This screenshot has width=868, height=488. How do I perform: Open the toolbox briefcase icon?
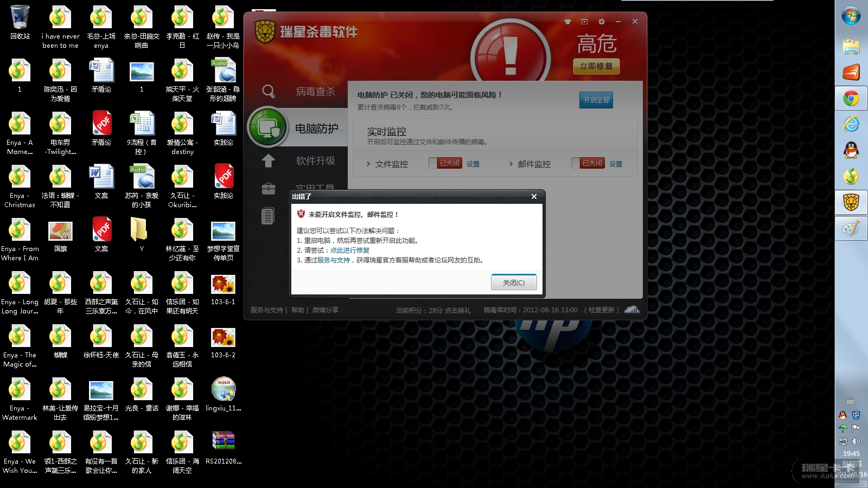pos(268,188)
